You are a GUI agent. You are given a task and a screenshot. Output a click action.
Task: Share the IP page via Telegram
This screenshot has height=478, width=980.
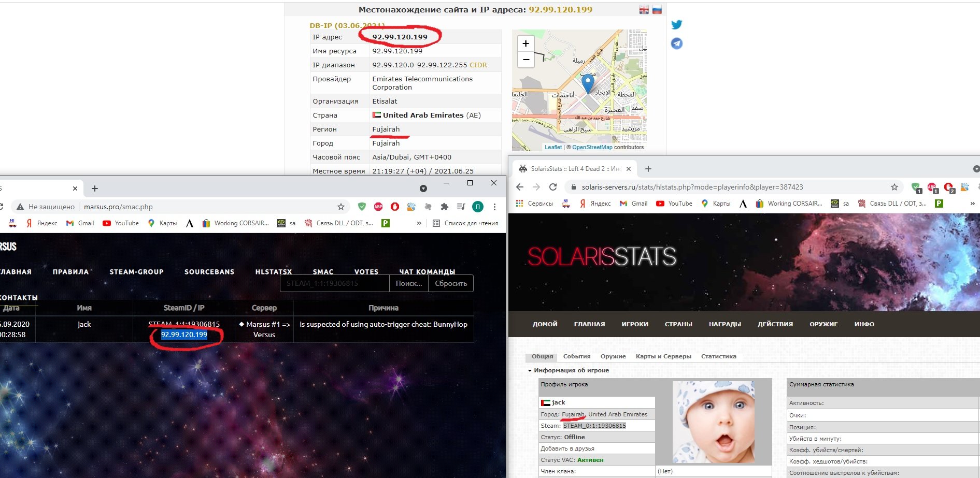click(x=676, y=44)
